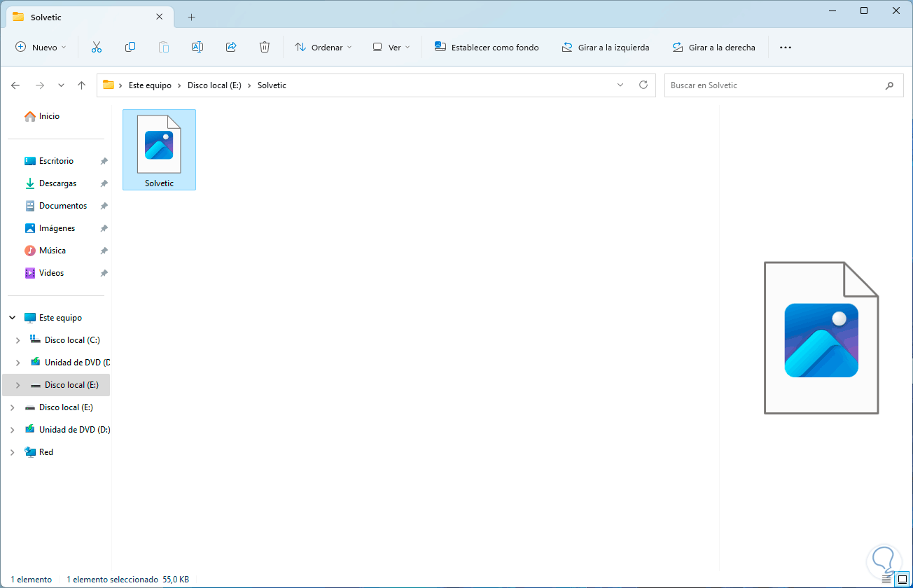913x588 pixels.
Task: Collapse the Este equipo tree node
Action: 13,318
